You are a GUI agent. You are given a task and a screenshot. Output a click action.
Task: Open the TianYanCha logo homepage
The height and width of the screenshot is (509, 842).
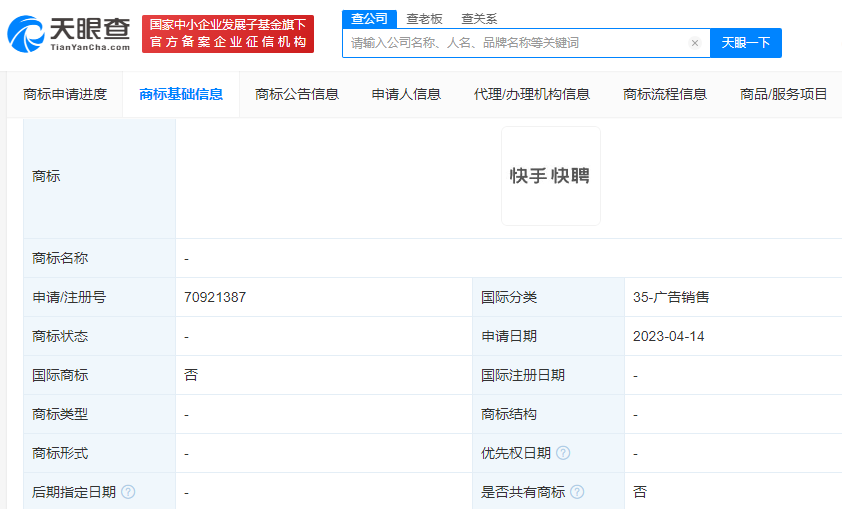[69, 34]
